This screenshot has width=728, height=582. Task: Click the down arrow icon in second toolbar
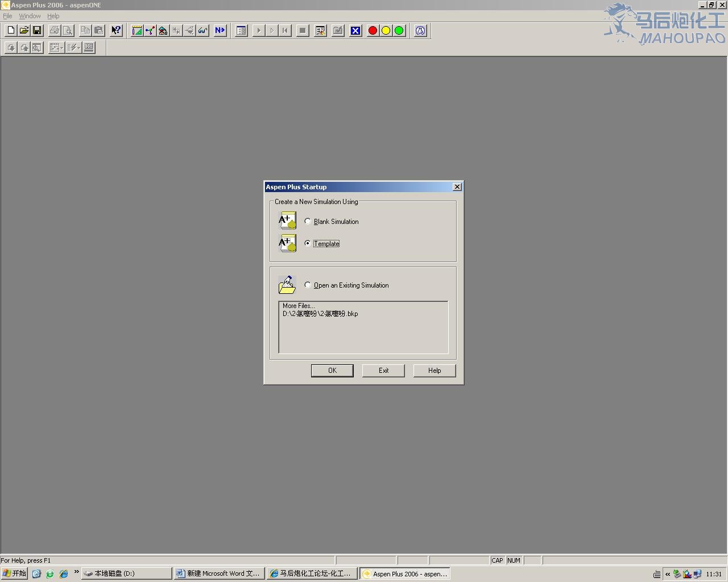11,48
